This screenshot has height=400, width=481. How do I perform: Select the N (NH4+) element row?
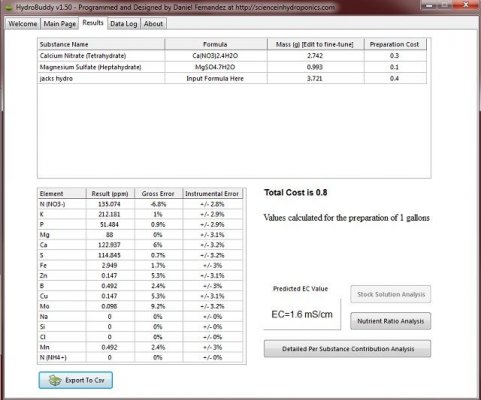[140, 357]
